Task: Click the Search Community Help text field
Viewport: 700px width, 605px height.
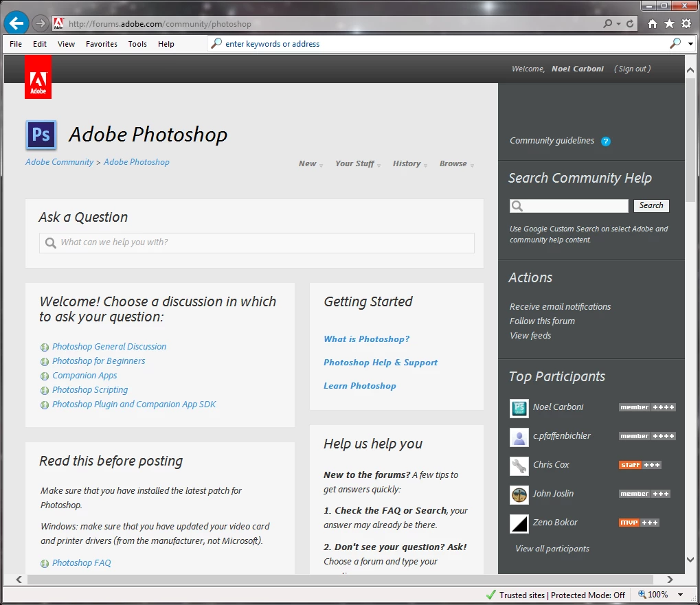Action: [x=569, y=206]
